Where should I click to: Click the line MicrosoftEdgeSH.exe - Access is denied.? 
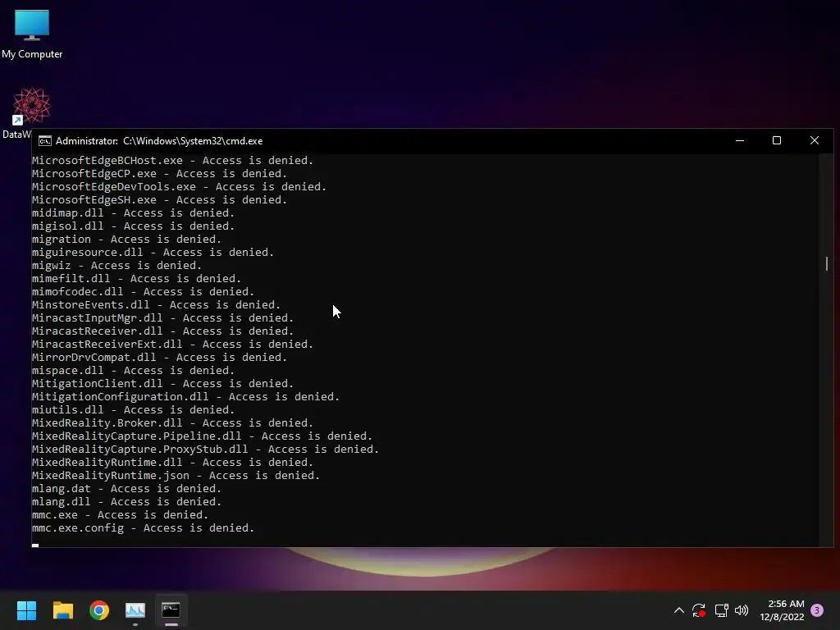pos(160,200)
